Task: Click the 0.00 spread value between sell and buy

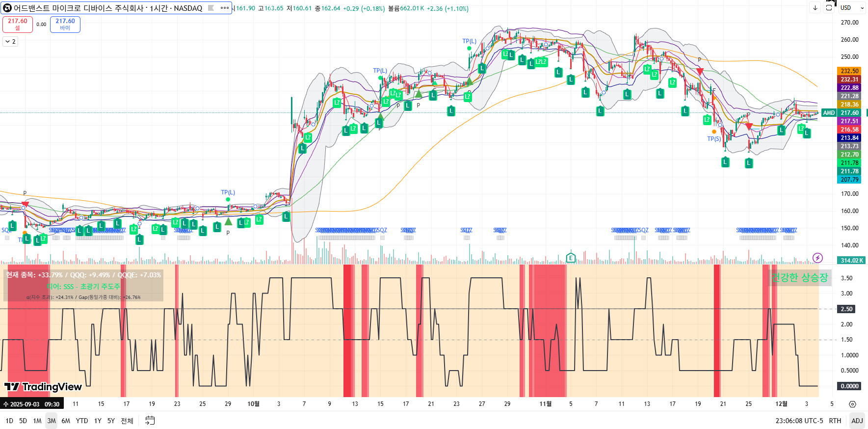Action: [41, 24]
